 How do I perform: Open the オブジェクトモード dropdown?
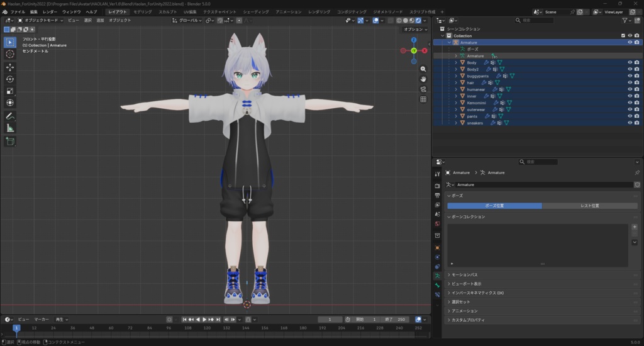(x=40, y=20)
